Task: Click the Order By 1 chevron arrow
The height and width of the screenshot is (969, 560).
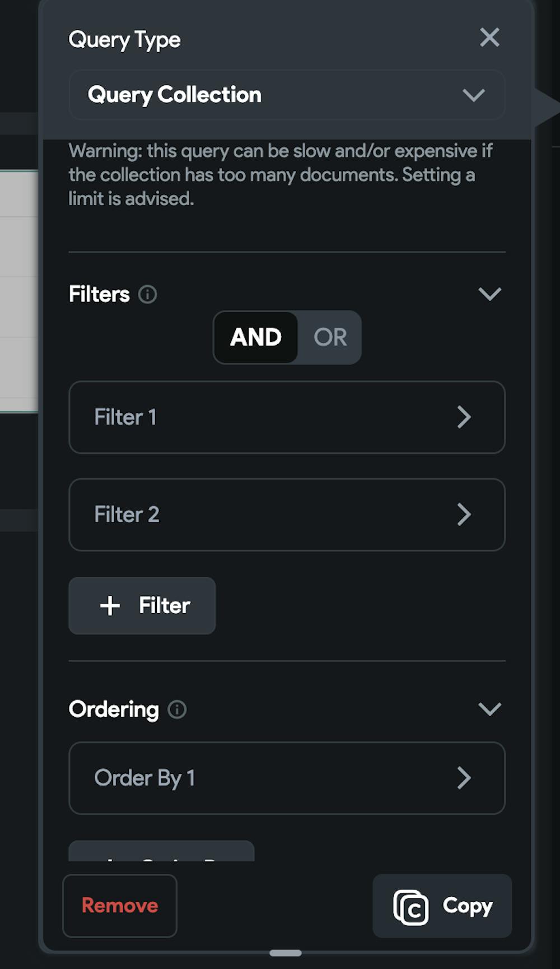Action: pos(464,778)
